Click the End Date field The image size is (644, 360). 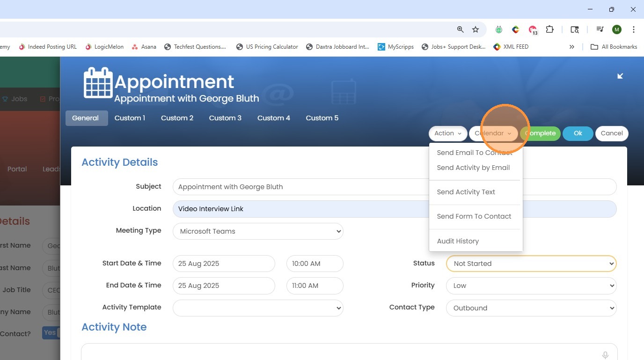coord(224,286)
